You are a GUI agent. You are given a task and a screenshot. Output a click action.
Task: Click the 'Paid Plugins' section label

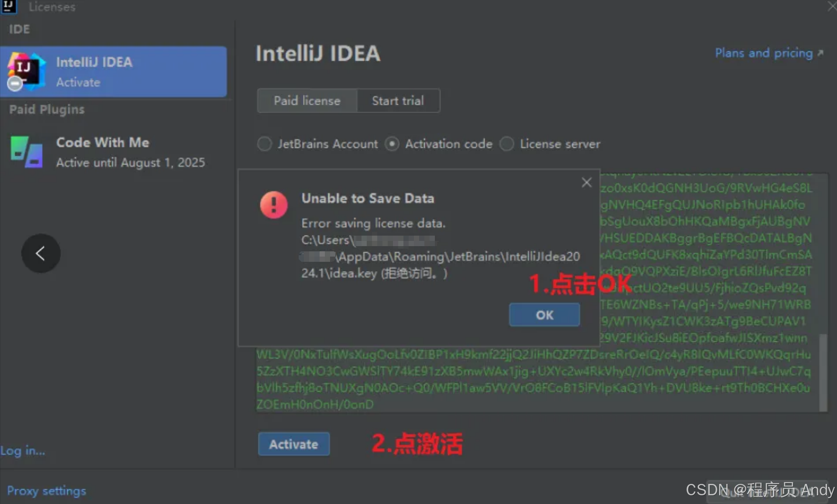(47, 110)
